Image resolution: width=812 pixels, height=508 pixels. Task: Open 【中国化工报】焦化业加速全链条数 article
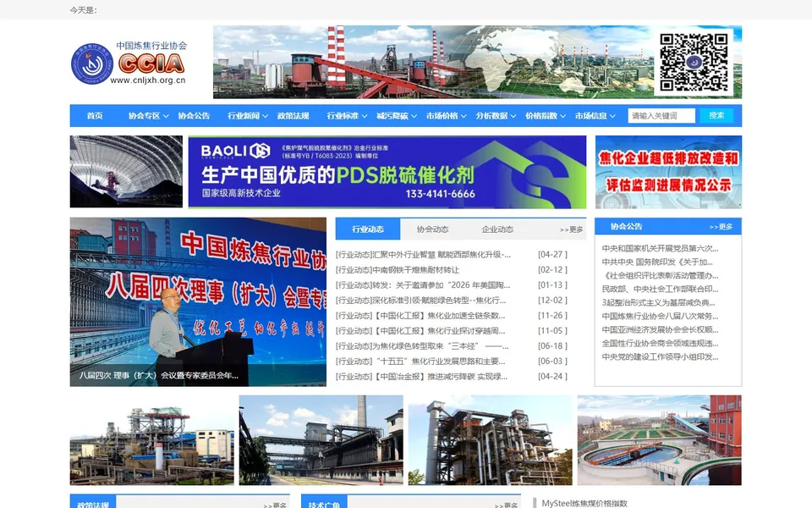click(420, 315)
